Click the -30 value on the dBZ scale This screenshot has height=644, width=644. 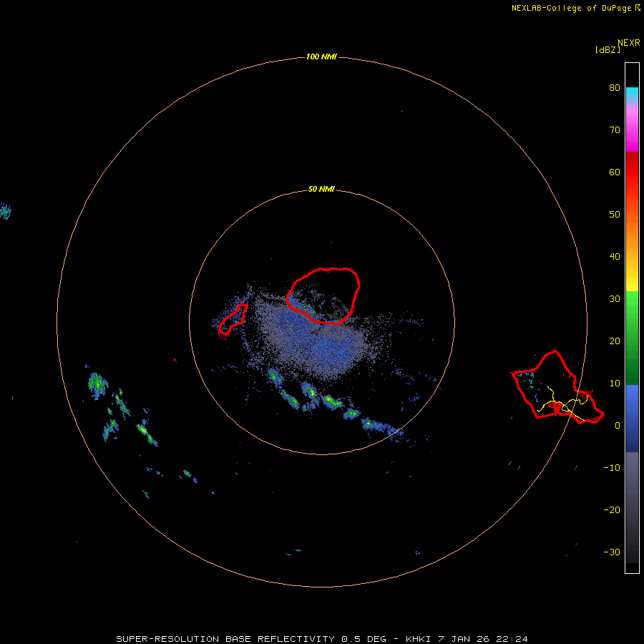612,552
